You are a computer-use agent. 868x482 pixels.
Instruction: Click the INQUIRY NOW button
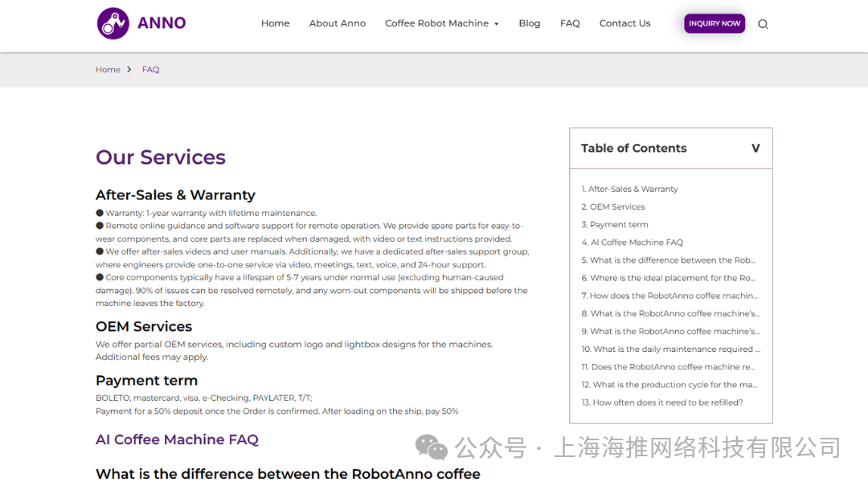click(x=714, y=23)
